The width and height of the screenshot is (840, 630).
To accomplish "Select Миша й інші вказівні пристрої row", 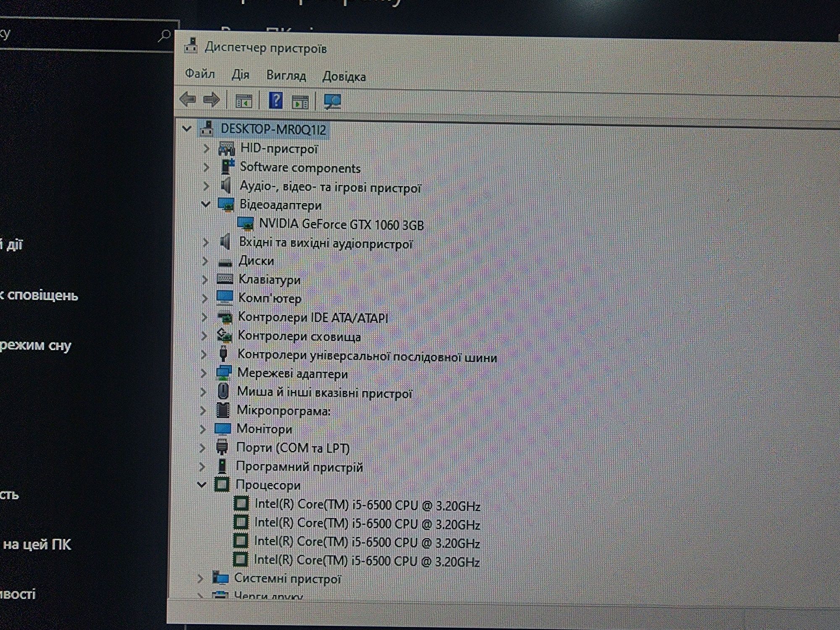I will [x=325, y=393].
